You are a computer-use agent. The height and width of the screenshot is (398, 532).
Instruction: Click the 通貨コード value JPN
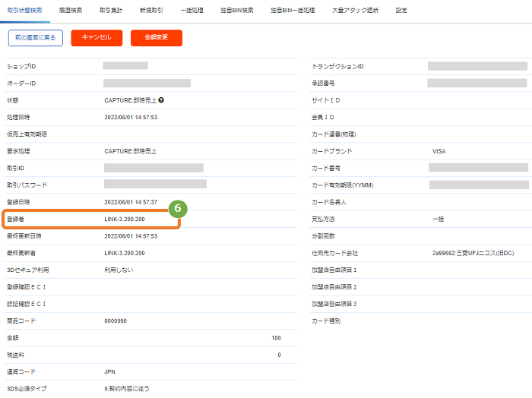pyautogui.click(x=109, y=372)
